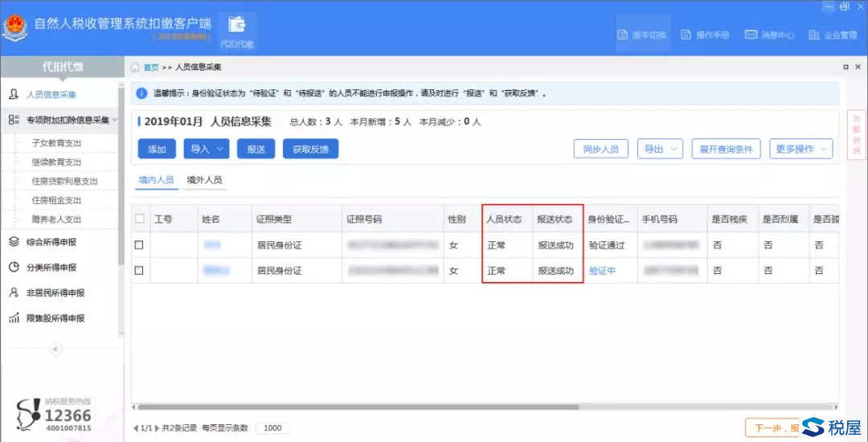Click the list icon beside 专项附加扣除信息采集

coord(14,120)
